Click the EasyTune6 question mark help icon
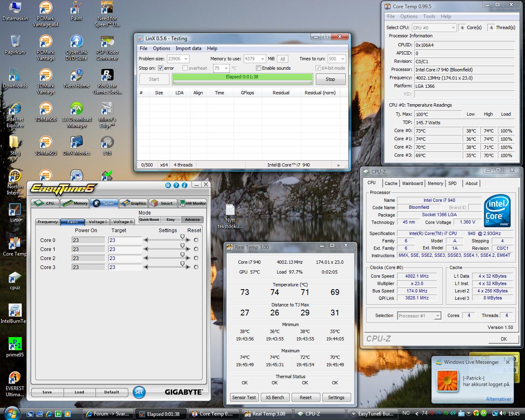Screen dimensions: 525x420 [176, 185]
